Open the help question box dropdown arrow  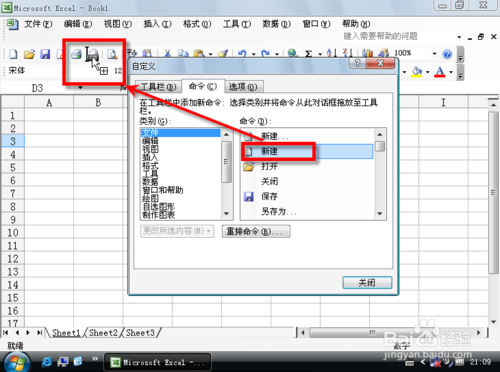tap(459, 37)
